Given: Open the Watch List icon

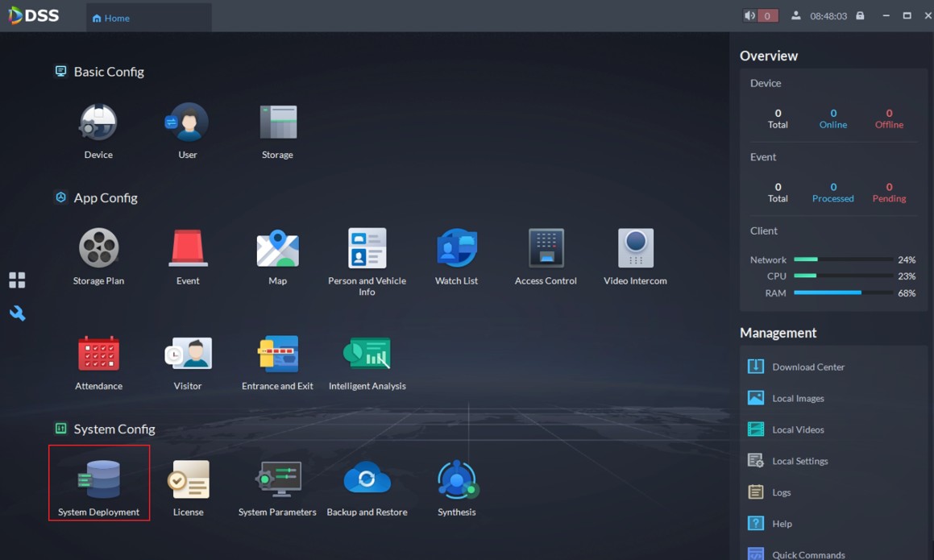Looking at the screenshot, I should [x=456, y=249].
